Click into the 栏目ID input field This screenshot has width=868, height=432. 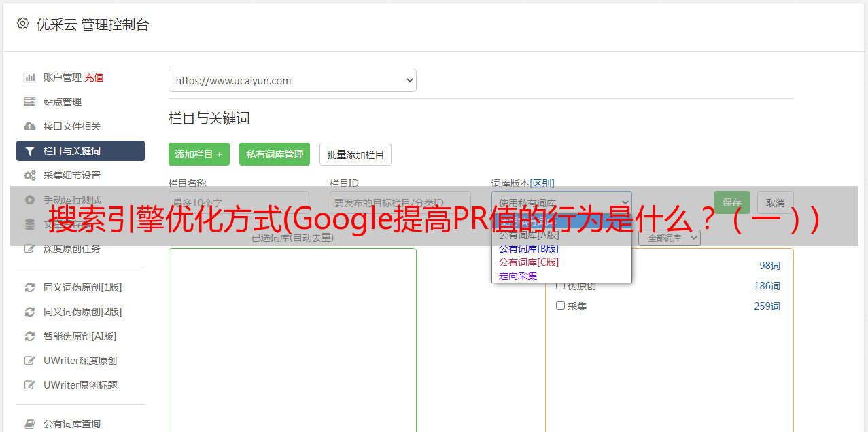click(x=400, y=202)
